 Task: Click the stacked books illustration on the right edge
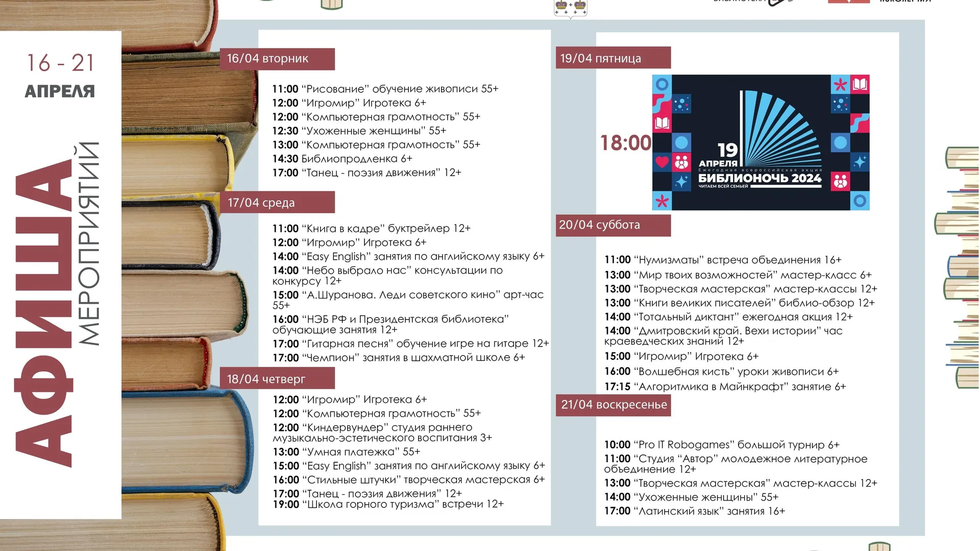pyautogui.click(x=958, y=268)
